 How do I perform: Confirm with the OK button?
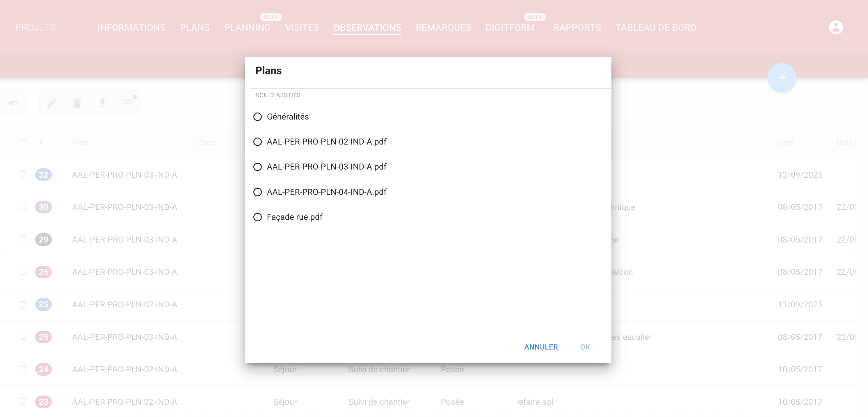[585, 347]
